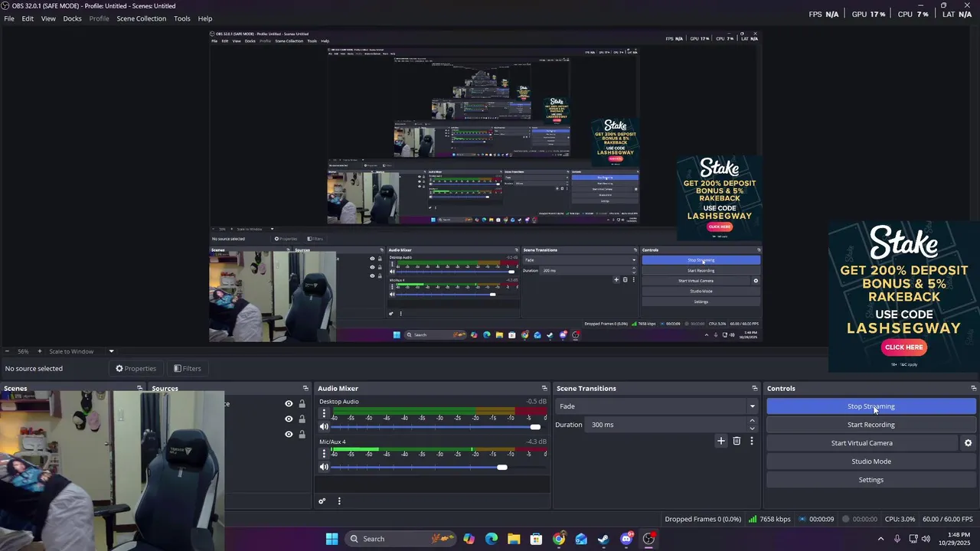Toggle visibility of the bottom source row
This screenshot has width=980, height=551.
(289, 435)
